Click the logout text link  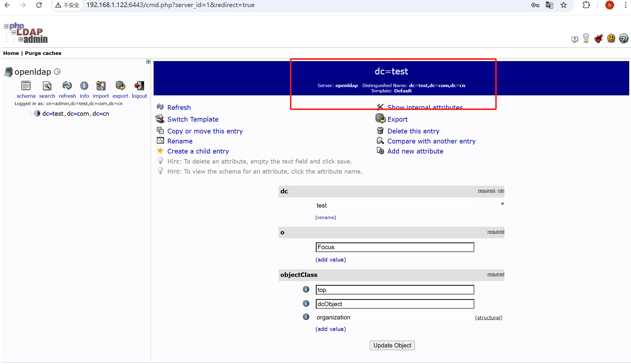tap(139, 96)
